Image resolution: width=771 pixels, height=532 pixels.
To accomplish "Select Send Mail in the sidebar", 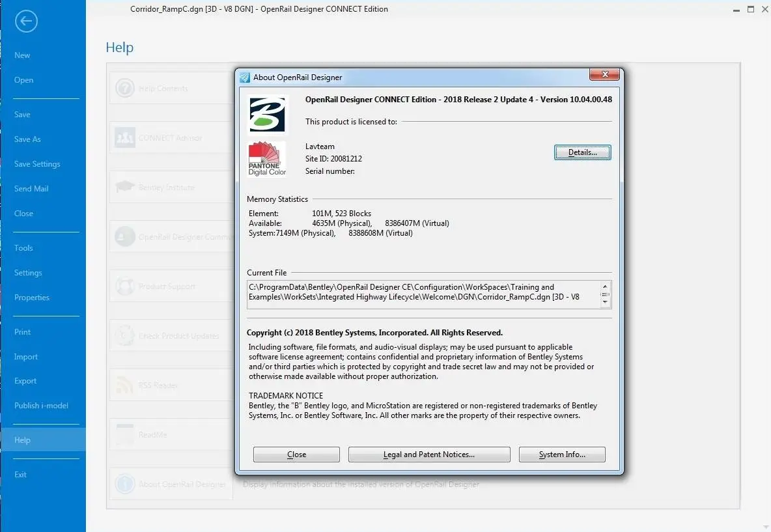I will 31,188.
